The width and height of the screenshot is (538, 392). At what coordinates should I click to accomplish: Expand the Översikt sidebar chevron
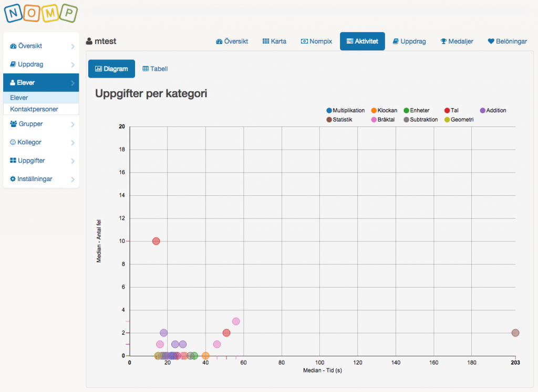tap(73, 47)
